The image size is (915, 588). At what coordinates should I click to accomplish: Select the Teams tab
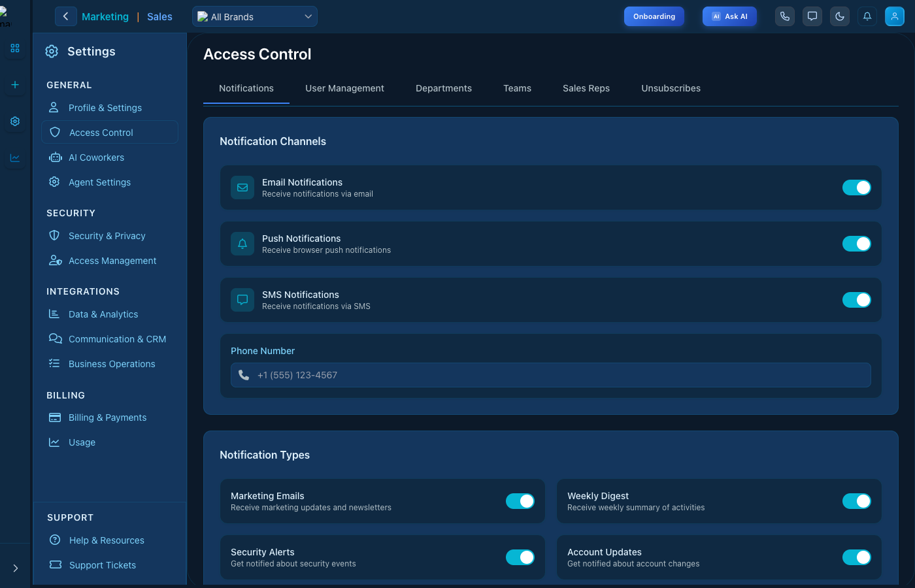pyautogui.click(x=517, y=88)
